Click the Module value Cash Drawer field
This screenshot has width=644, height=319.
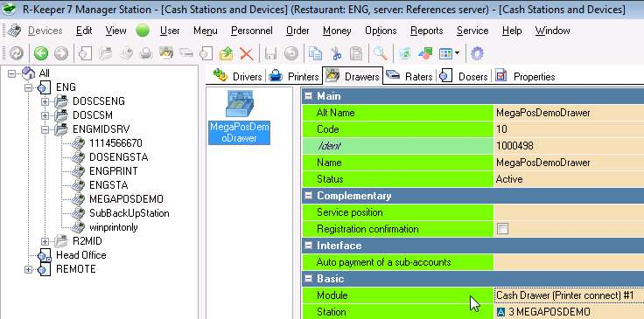tap(569, 295)
